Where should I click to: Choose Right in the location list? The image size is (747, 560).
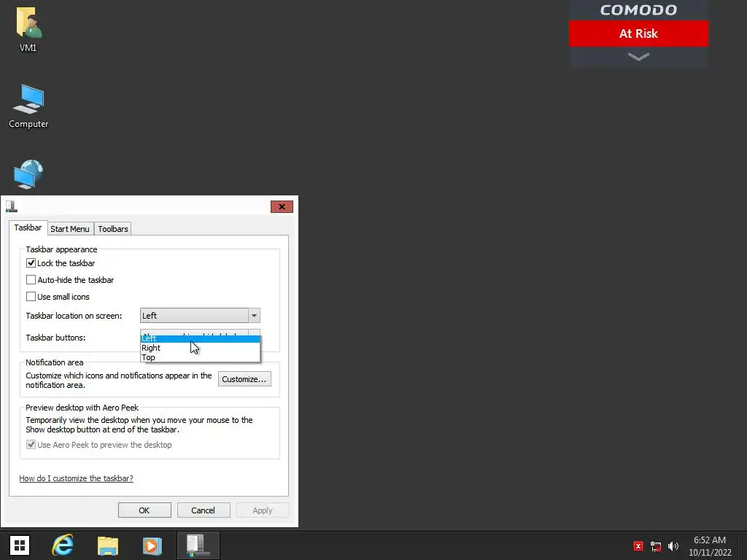pos(200,348)
